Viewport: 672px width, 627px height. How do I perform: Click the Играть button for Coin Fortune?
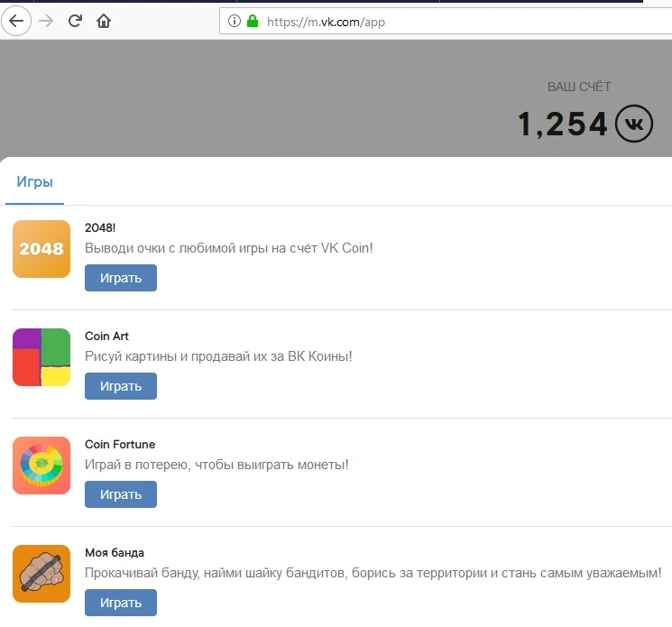(x=121, y=494)
